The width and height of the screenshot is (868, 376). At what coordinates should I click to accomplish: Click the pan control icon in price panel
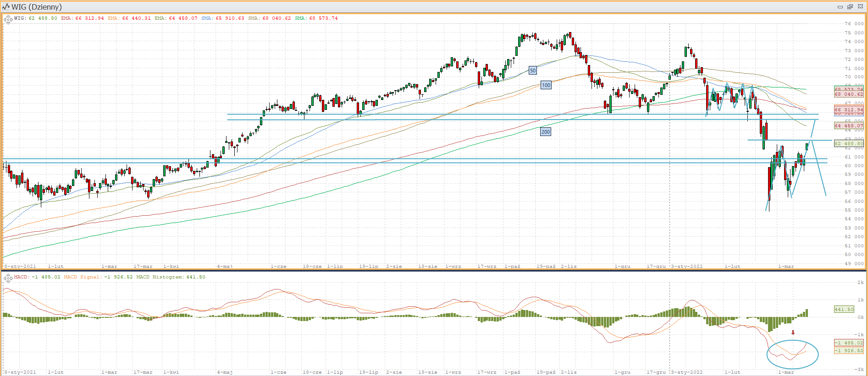(8, 19)
